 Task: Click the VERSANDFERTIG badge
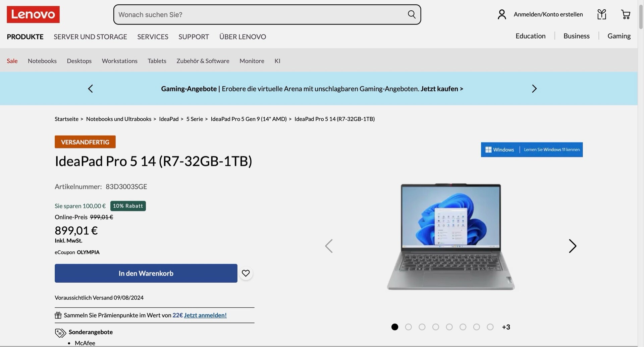[x=85, y=142]
